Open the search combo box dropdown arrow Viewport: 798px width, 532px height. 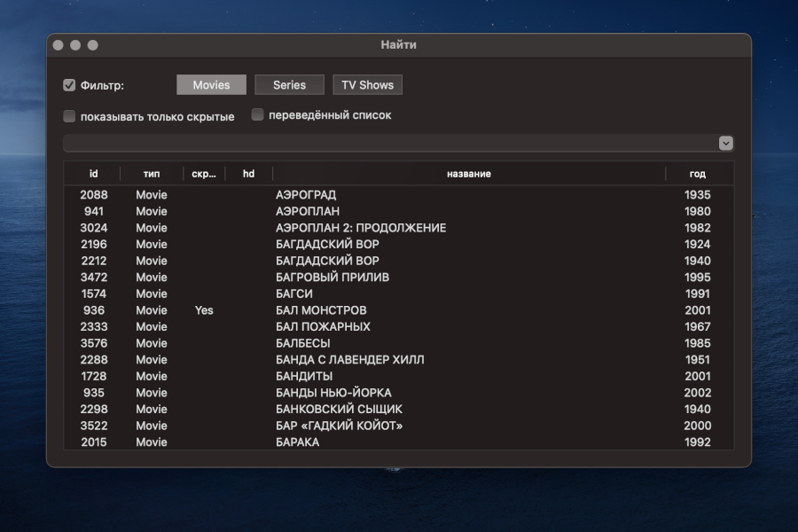(725, 143)
